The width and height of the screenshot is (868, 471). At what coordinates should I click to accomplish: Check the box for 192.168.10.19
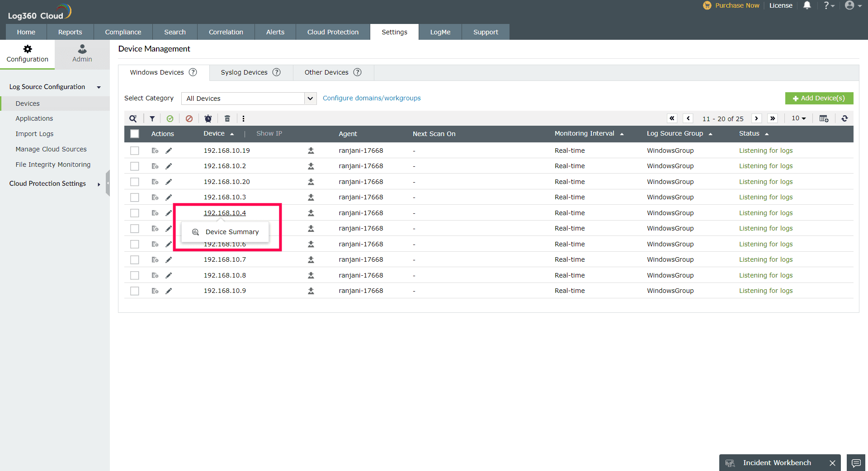pyautogui.click(x=135, y=151)
